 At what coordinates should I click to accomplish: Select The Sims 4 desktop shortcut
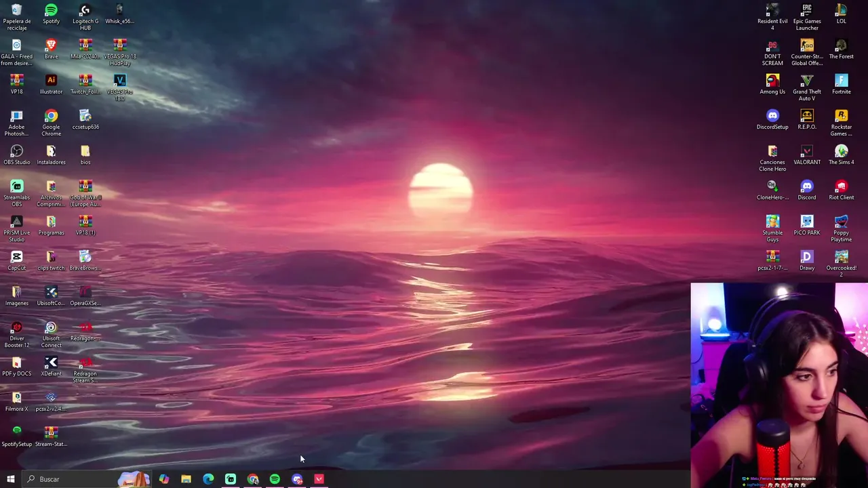(x=841, y=155)
